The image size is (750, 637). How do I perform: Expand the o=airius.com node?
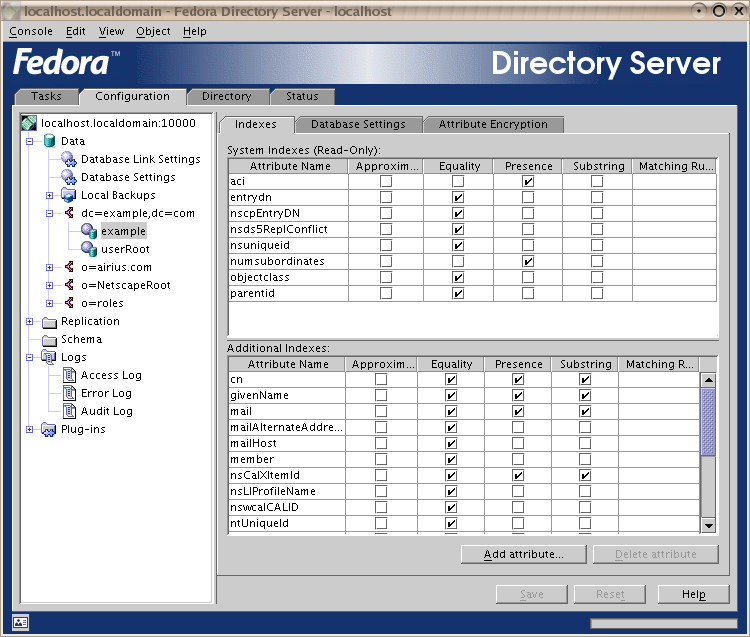coord(49,267)
